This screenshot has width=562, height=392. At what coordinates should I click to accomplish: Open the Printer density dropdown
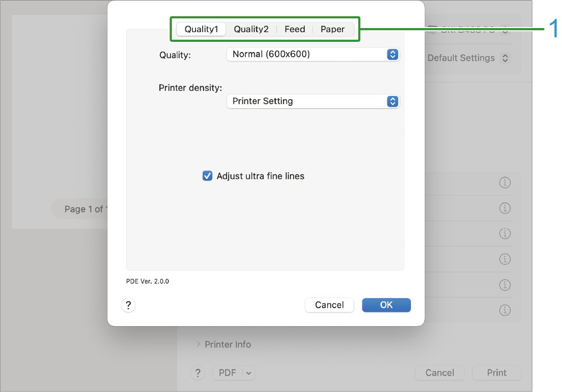tap(313, 102)
